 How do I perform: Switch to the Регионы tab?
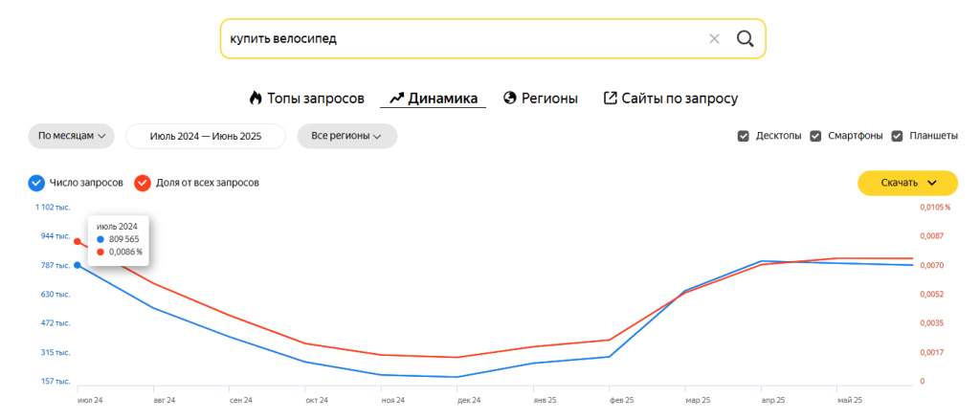548,98
